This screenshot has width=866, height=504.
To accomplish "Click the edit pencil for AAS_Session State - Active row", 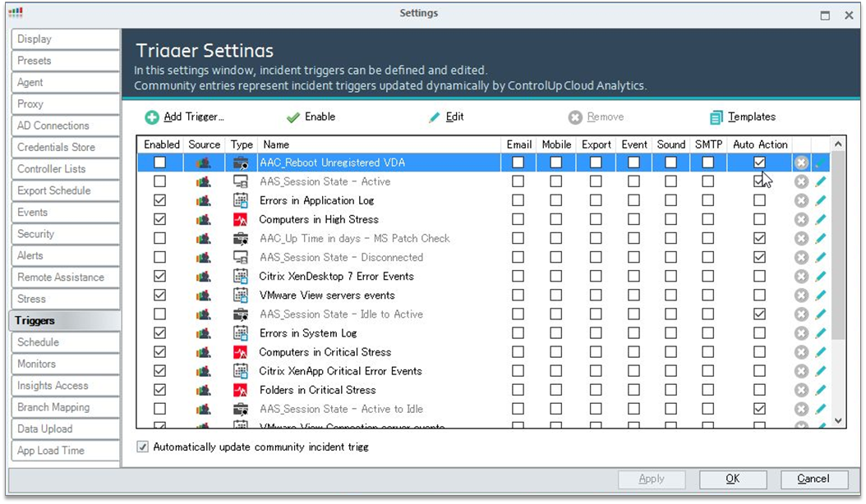I will coord(821,181).
